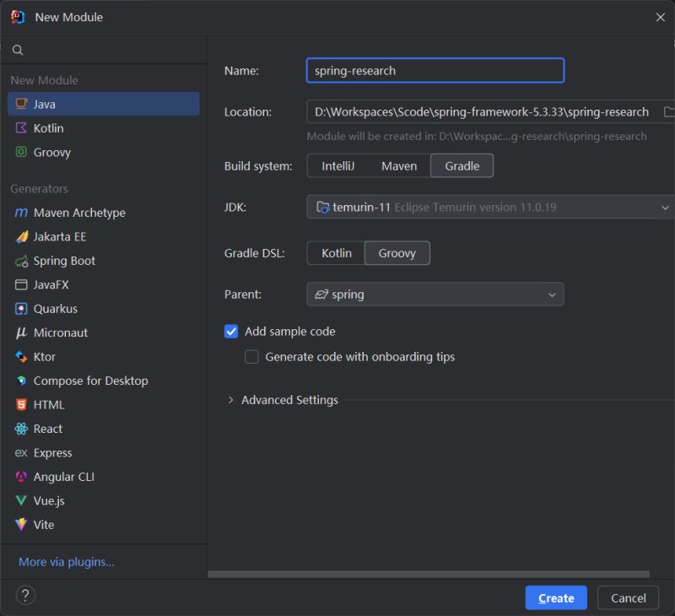The height and width of the screenshot is (616, 675).
Task: Select Vite generator
Action: (104, 524)
